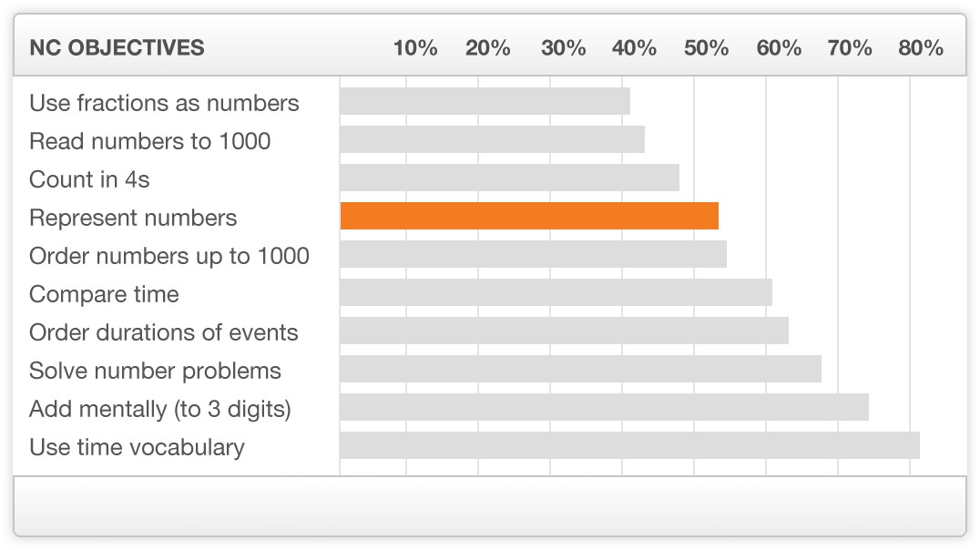Click the Count in 4s objective
Viewport: 980px width, 550px height.
coord(89,179)
